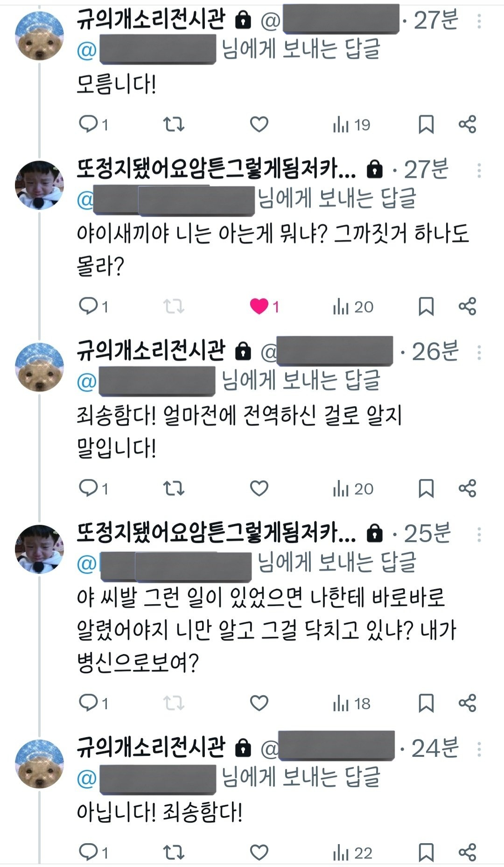
Task: Share the '죄송함다! 얼마전에' tweet
Action: coord(467,488)
